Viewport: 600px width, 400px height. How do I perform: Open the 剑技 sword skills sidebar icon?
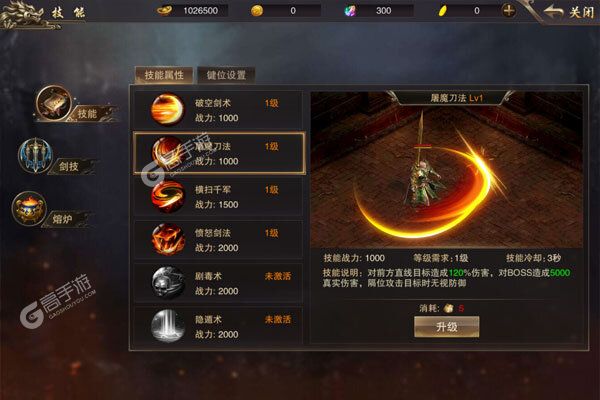36,155
